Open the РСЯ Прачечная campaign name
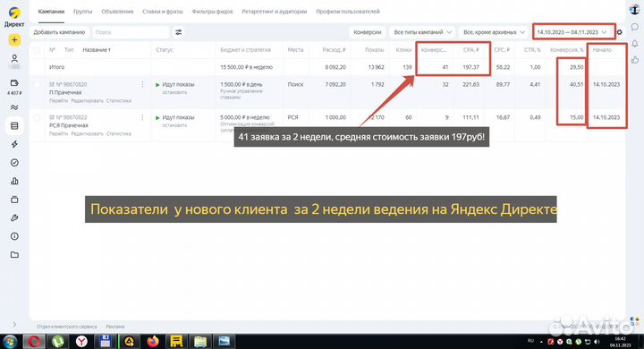Image resolution: width=644 pixels, height=349 pixels. 69,125
